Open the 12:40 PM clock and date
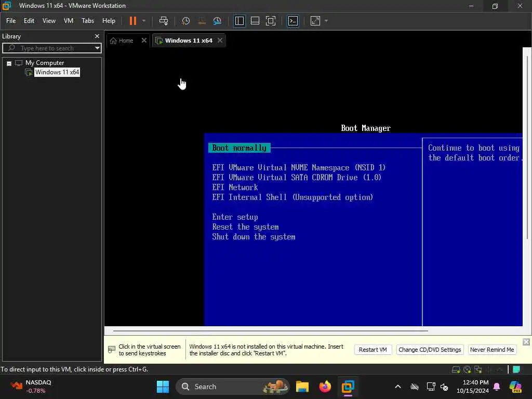The image size is (532, 399). [472, 387]
